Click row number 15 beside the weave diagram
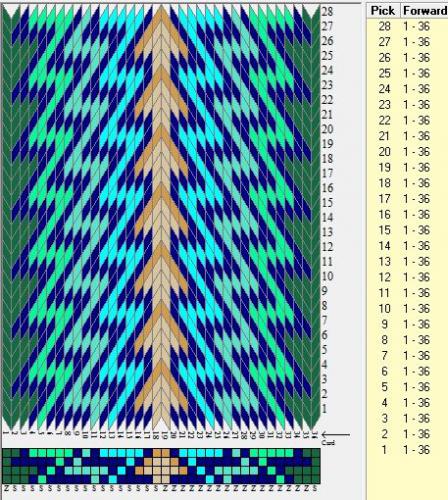Image resolution: width=448 pixels, height=500 pixels. click(x=327, y=202)
